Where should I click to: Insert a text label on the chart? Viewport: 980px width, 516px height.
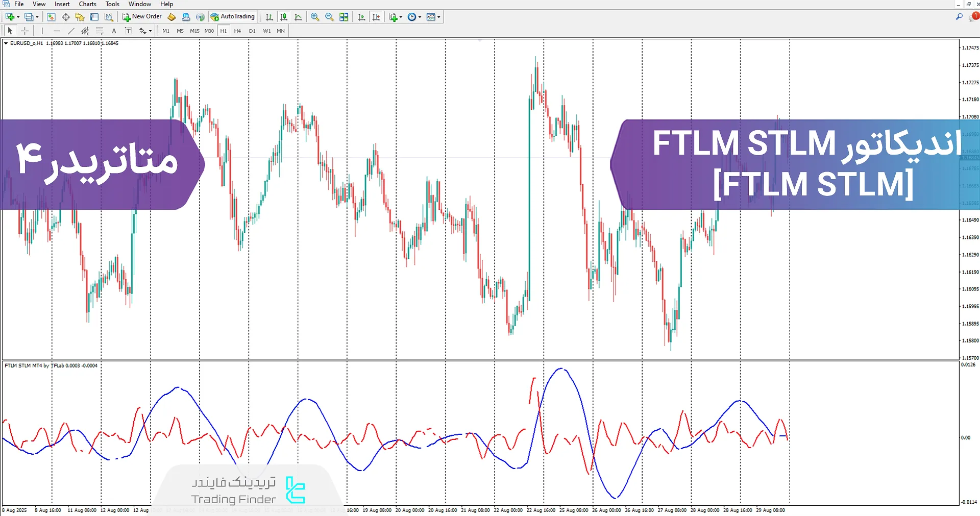(128, 31)
